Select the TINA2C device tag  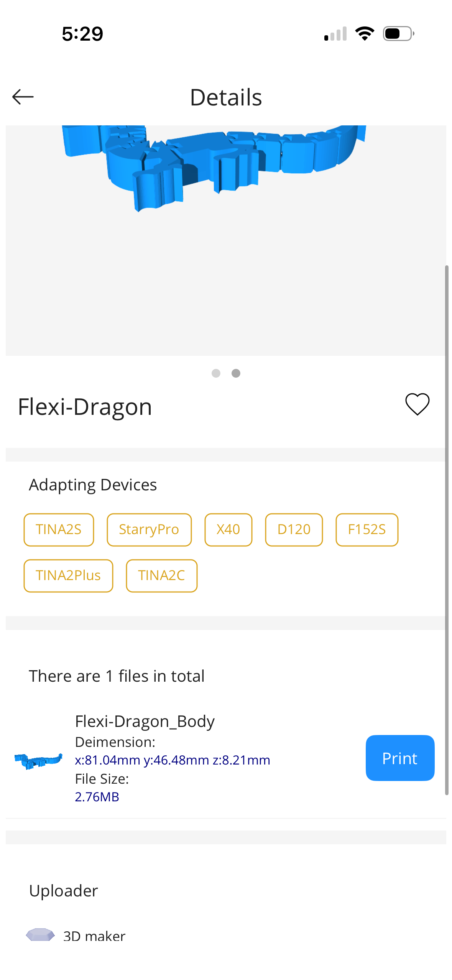161,576
